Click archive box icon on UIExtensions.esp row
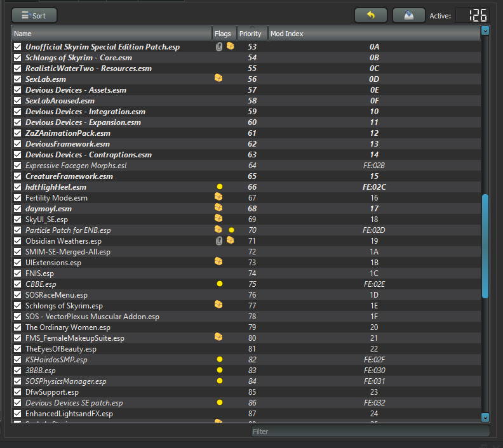503x448 pixels. click(x=218, y=261)
